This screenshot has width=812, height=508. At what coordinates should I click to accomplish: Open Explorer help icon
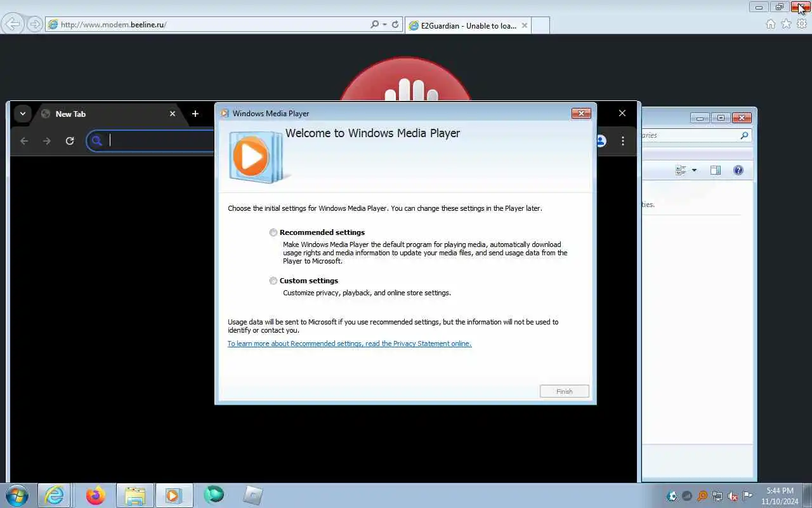(738, 170)
